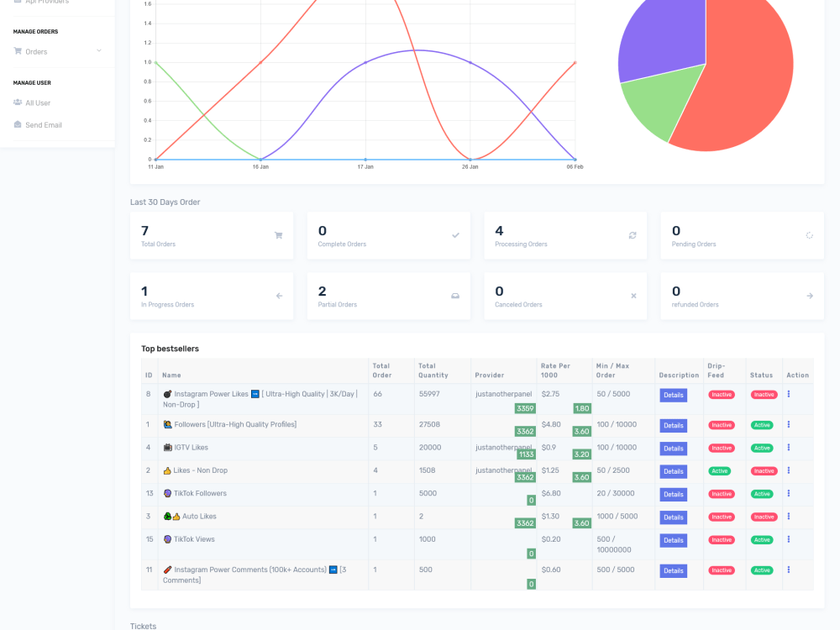The image size is (840, 630).
Task: Open action menu for TikTok Views
Action: click(789, 539)
